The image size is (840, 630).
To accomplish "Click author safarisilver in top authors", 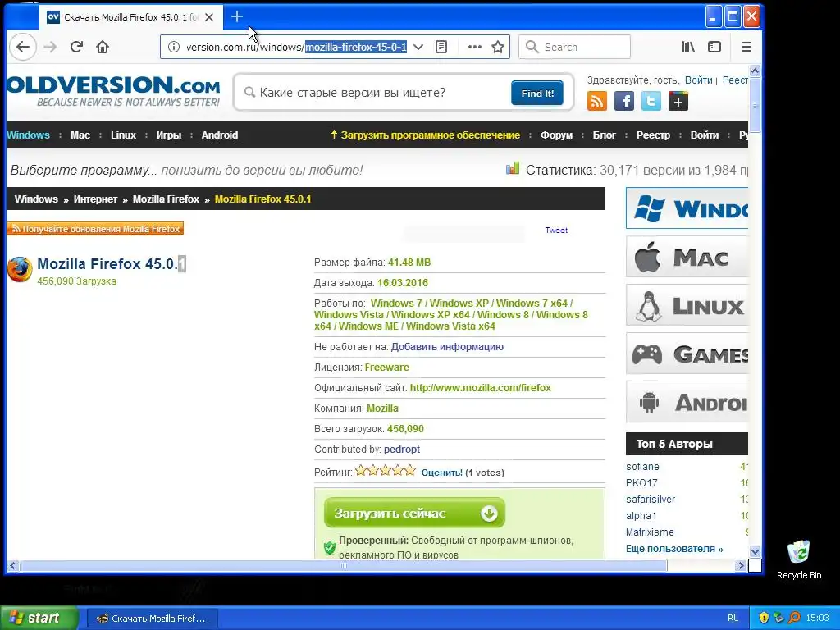I will click(651, 500).
